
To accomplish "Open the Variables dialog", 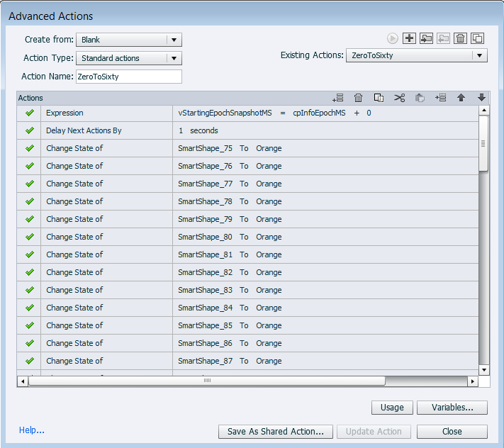I will coord(452,408).
